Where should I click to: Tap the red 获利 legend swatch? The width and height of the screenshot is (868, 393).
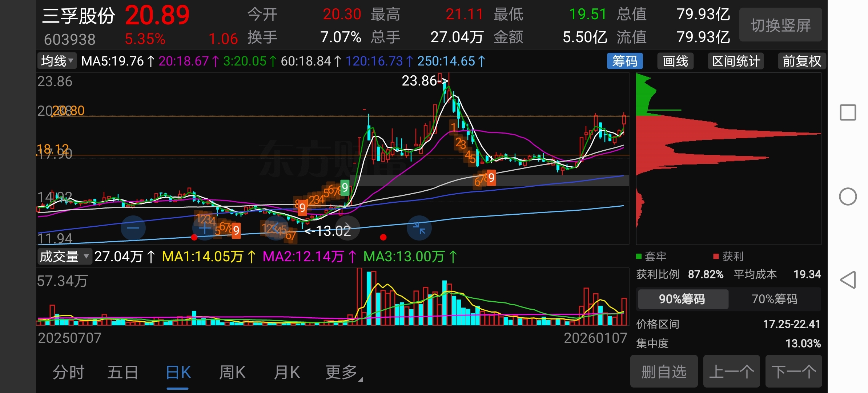716,257
